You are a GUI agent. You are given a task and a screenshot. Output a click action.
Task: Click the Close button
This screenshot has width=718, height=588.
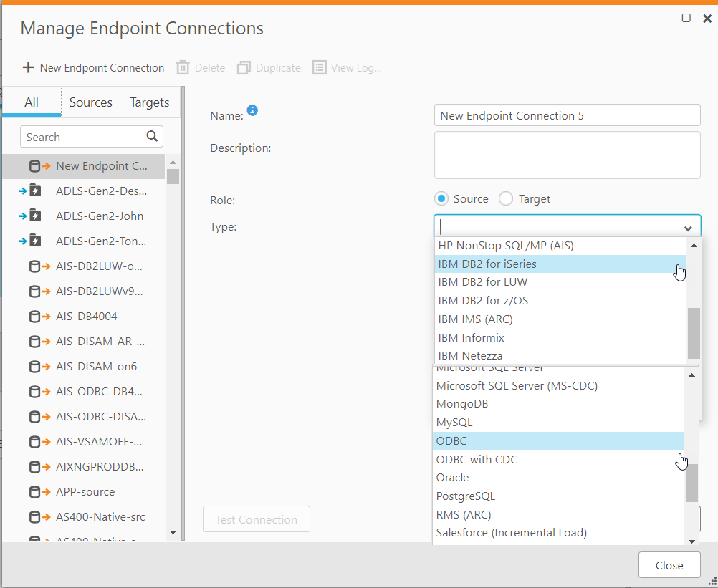coord(669,564)
